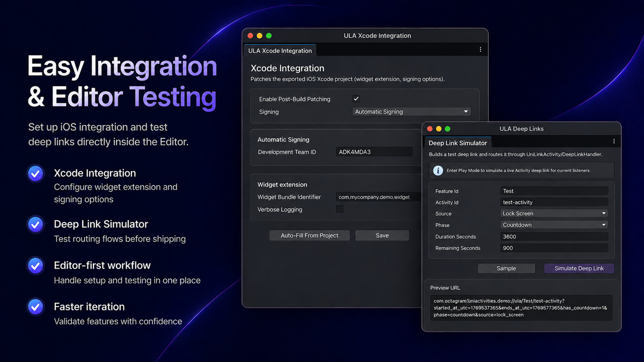This screenshot has height=362, width=644.
Task: Click the 'Patches the exported iOS Xcode project' description
Action: tap(348, 79)
